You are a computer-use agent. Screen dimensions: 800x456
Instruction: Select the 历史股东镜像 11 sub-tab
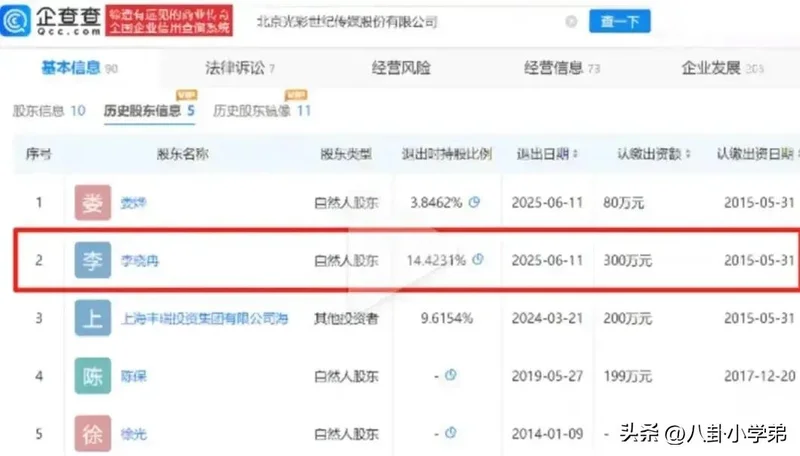pyautogui.click(x=262, y=111)
